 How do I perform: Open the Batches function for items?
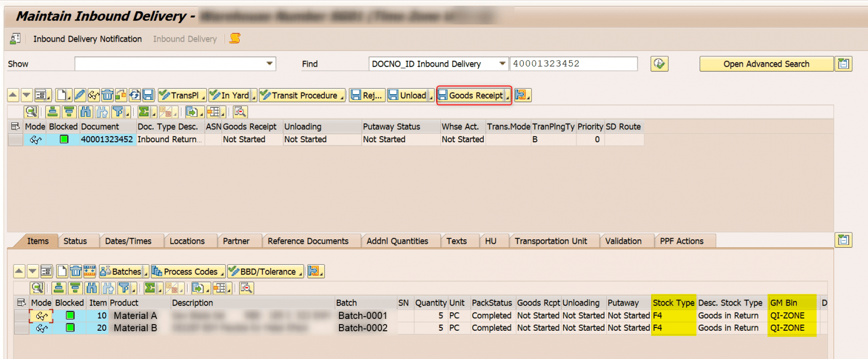pyautogui.click(x=121, y=271)
